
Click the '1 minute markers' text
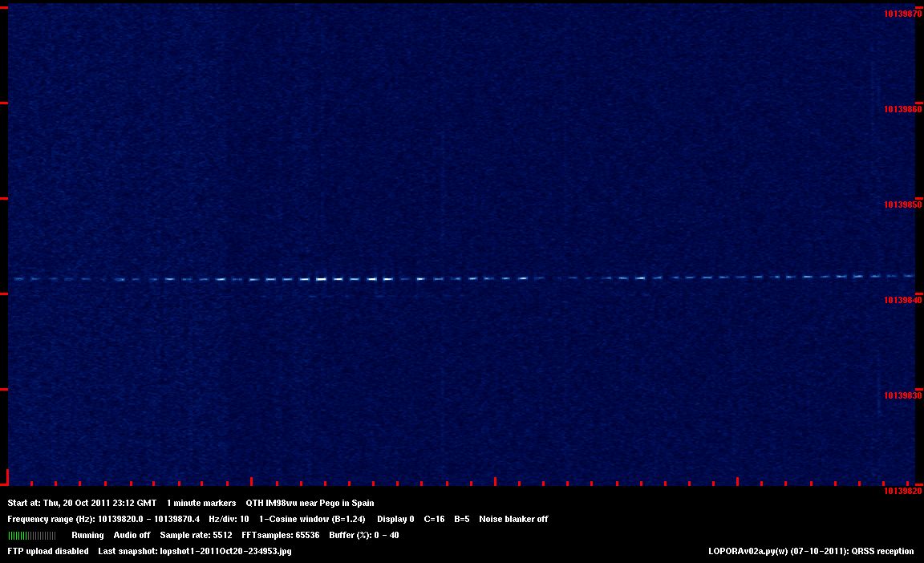(201, 503)
